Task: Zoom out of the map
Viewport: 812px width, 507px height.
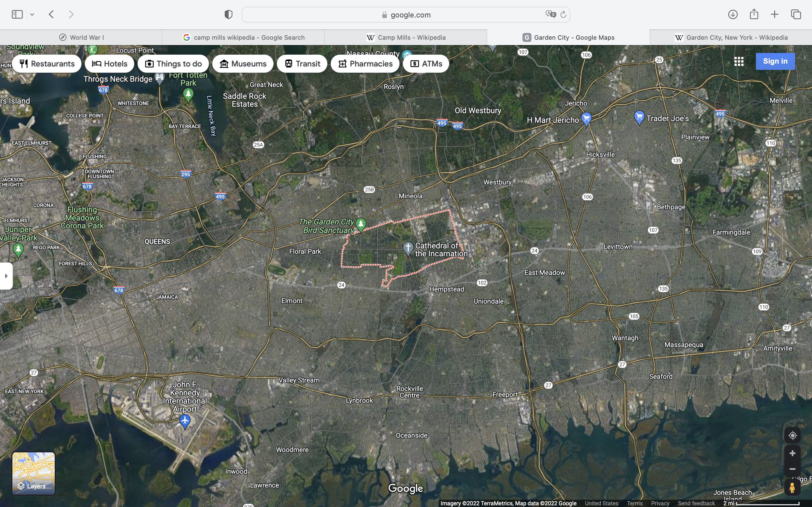Action: 792,469
